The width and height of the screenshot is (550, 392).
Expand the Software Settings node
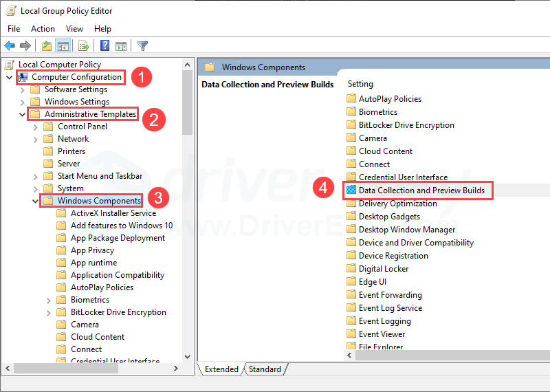[23, 90]
